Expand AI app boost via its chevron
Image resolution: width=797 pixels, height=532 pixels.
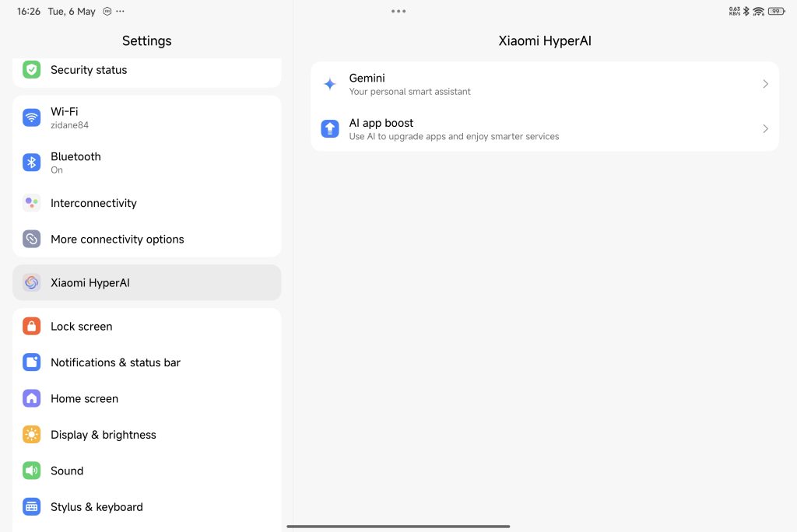765,129
